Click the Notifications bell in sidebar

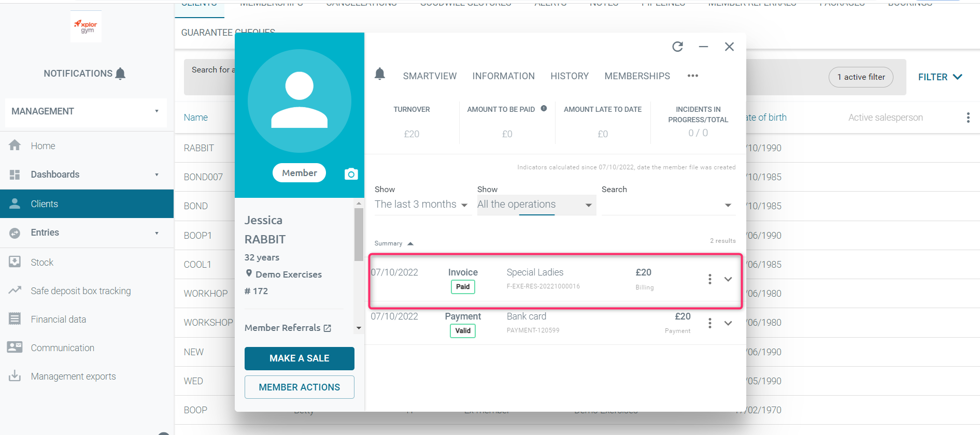(120, 74)
